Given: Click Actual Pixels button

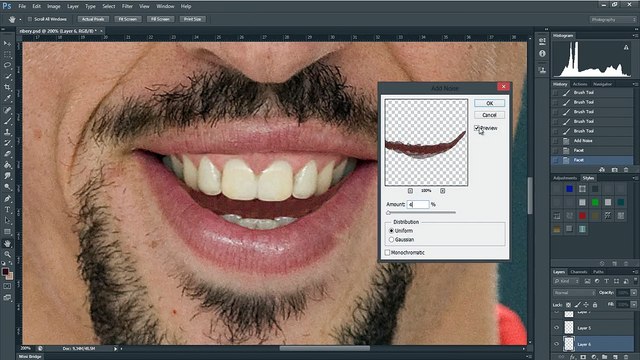Looking at the screenshot, I should click(93, 19).
